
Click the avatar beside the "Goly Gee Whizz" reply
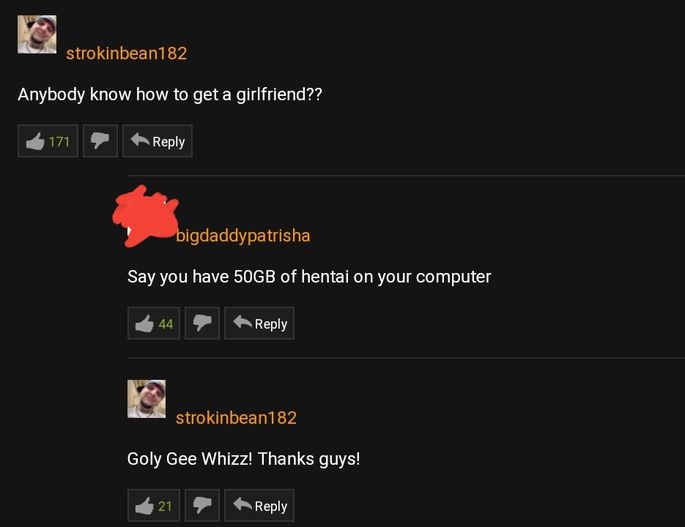tap(147, 399)
